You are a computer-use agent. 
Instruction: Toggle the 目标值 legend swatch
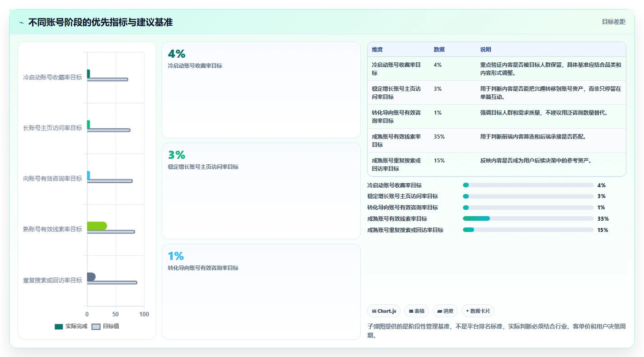[96, 326]
